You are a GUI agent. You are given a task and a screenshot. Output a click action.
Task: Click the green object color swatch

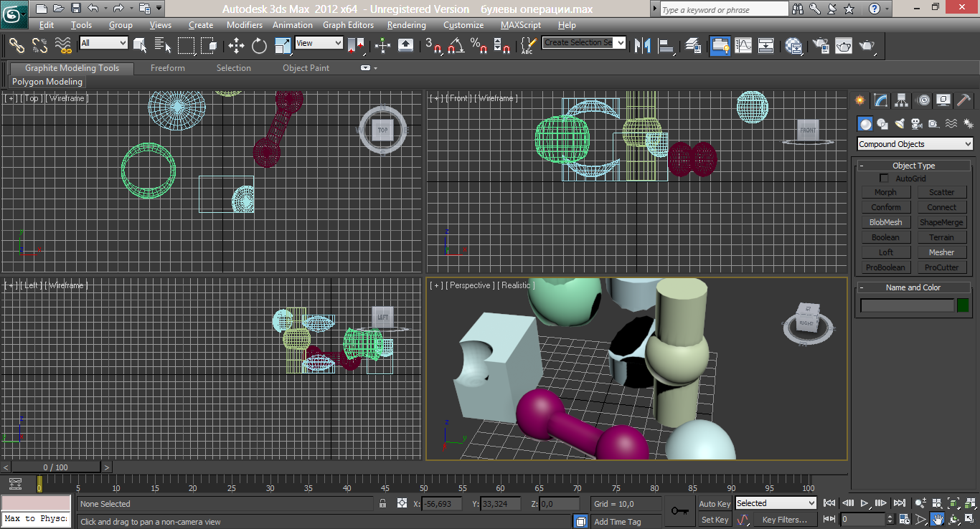click(x=963, y=306)
